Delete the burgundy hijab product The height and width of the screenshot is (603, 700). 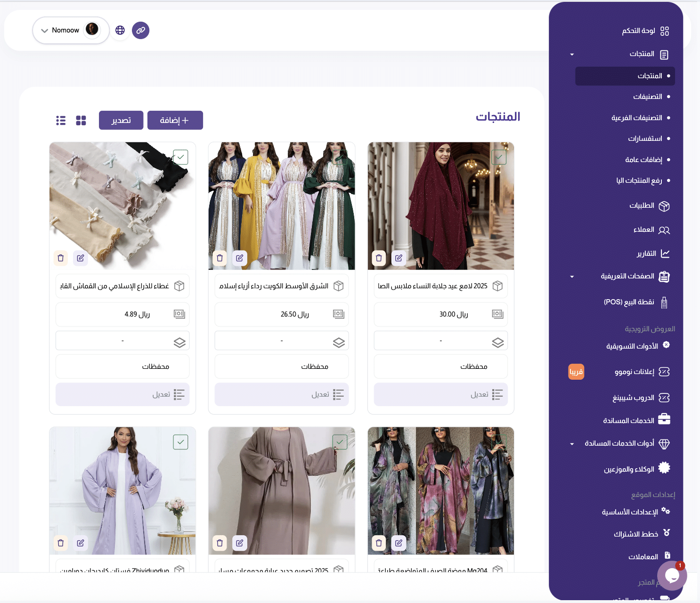[x=379, y=258]
